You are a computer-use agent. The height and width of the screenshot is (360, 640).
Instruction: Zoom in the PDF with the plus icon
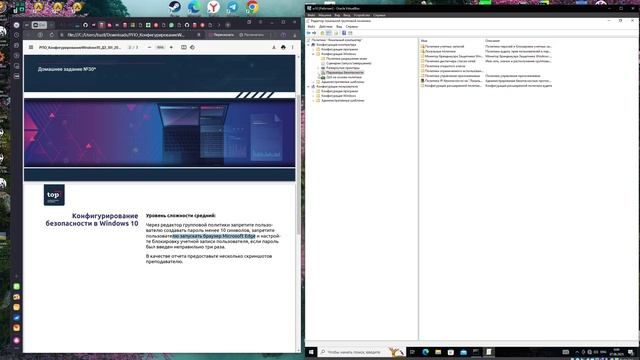[171, 47]
